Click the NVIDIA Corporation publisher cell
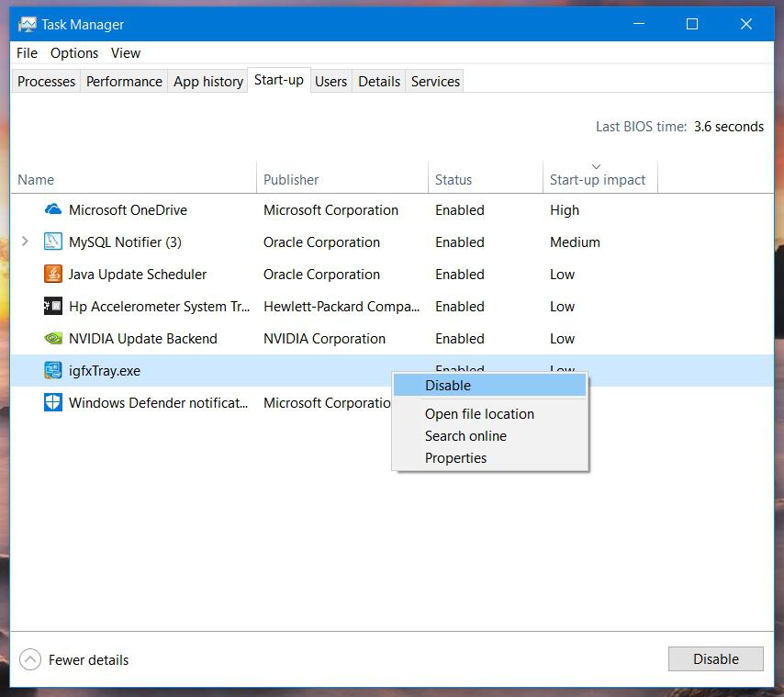The height and width of the screenshot is (697, 784). [324, 339]
